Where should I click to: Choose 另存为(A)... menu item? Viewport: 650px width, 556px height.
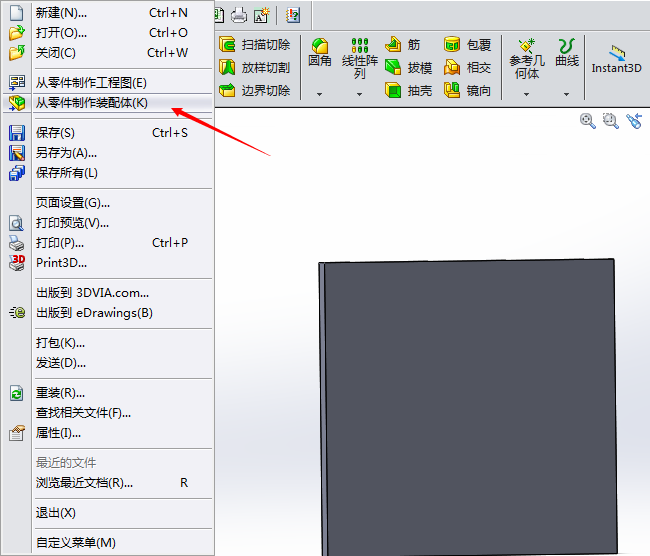coord(108,153)
